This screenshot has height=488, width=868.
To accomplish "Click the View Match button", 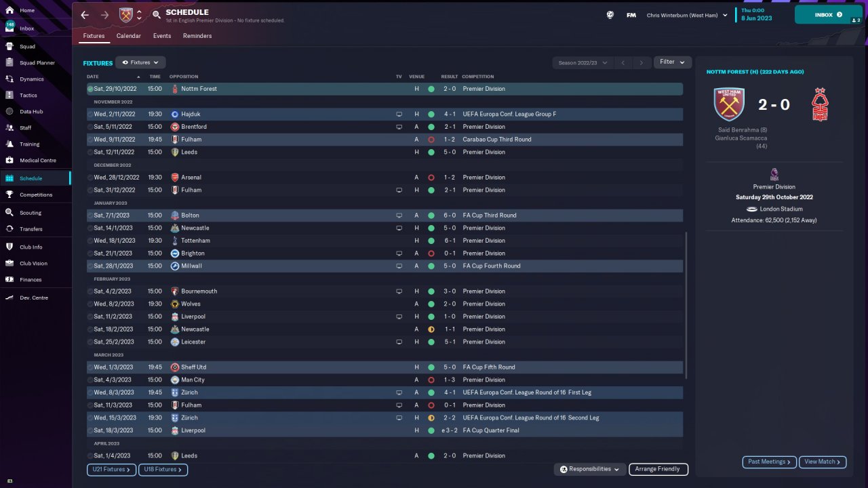I will pos(823,462).
